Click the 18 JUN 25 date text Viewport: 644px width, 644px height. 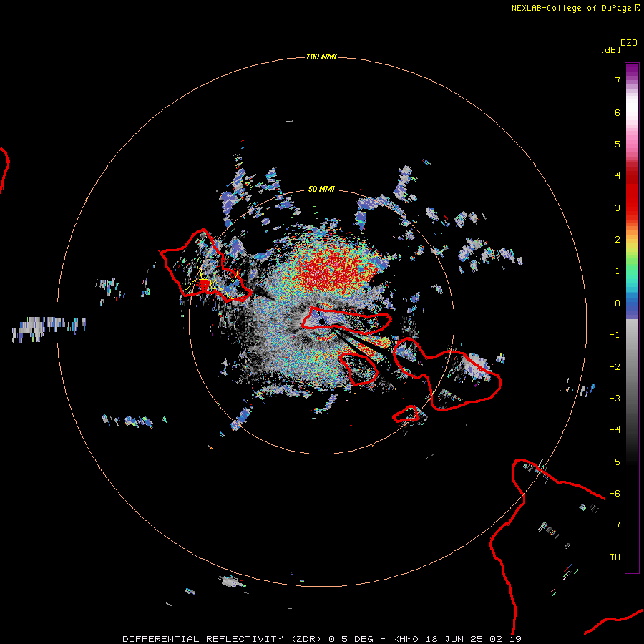coord(454,639)
